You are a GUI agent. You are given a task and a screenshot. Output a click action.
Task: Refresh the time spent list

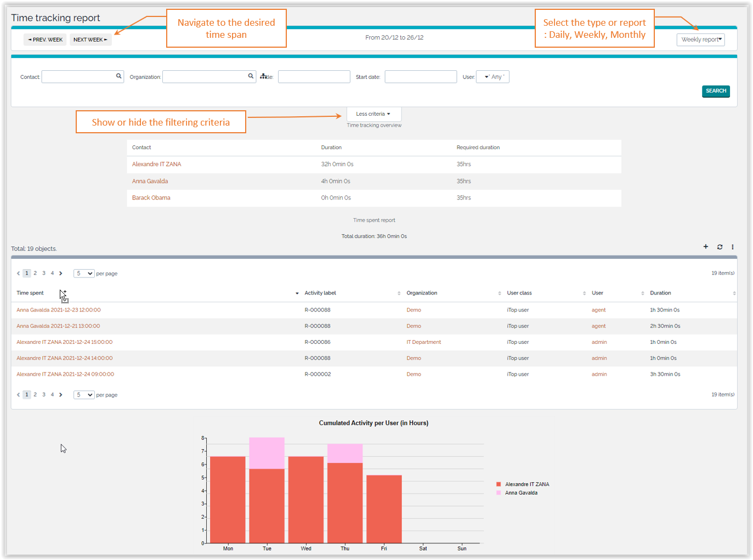click(720, 247)
